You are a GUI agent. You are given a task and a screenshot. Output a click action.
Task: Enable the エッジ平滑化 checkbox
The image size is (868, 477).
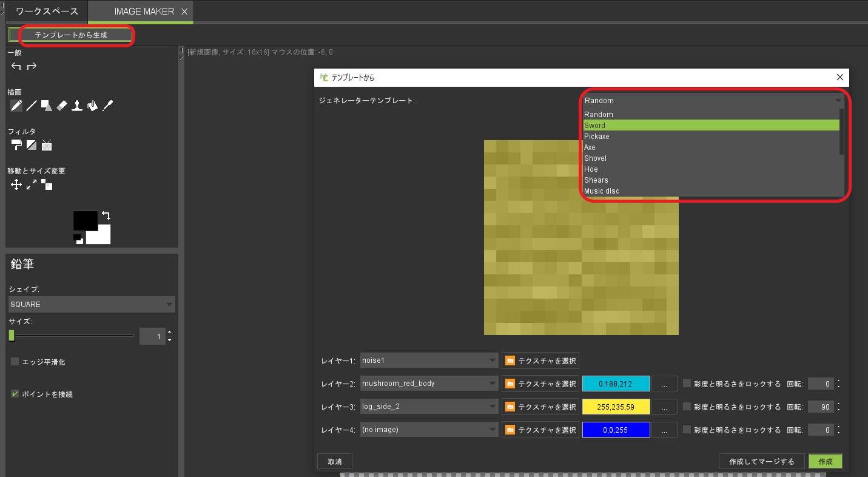(15, 362)
